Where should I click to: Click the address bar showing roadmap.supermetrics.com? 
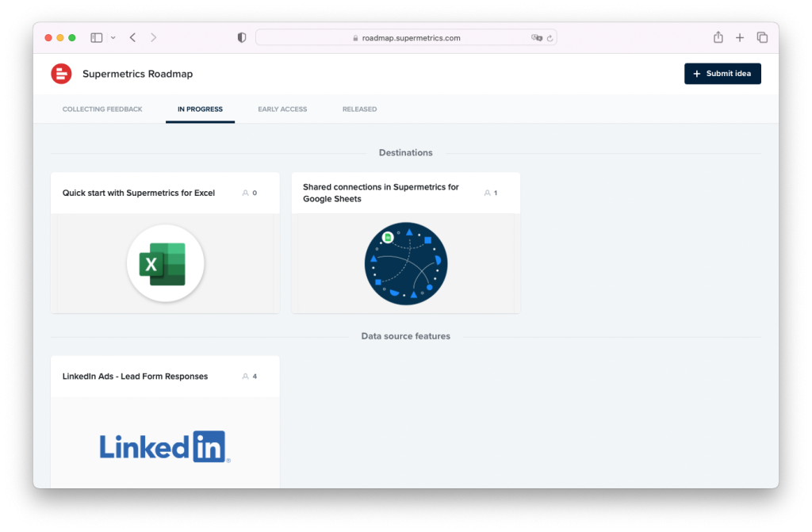(x=406, y=37)
